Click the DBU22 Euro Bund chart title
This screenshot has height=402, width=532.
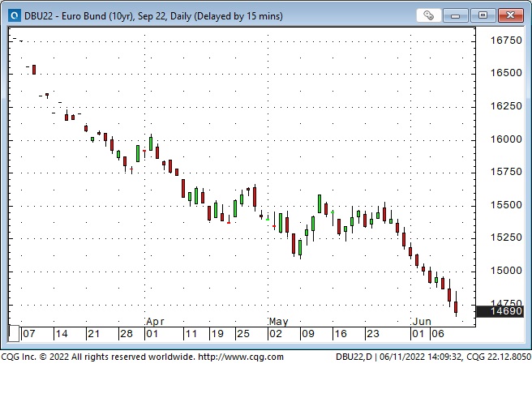pyautogui.click(x=153, y=16)
